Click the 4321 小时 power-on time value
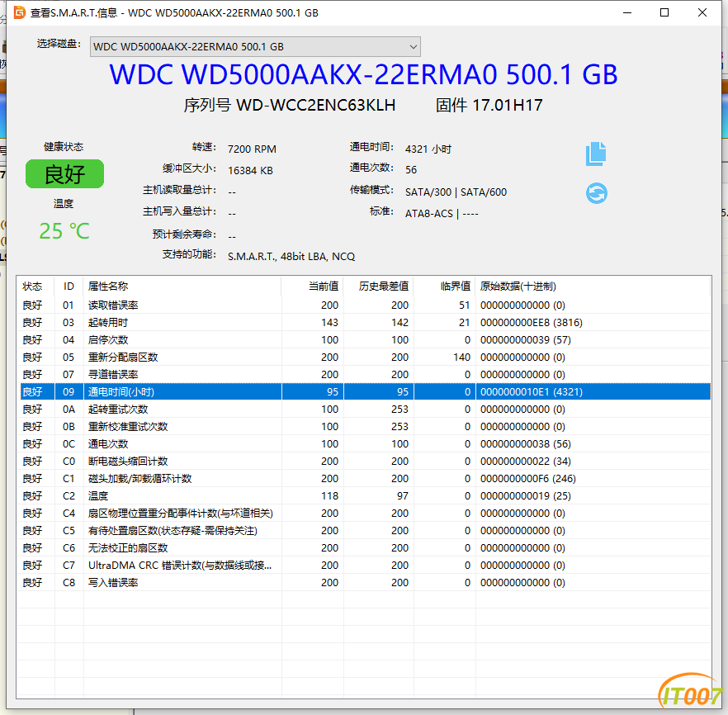The height and width of the screenshot is (715, 728). (428, 149)
